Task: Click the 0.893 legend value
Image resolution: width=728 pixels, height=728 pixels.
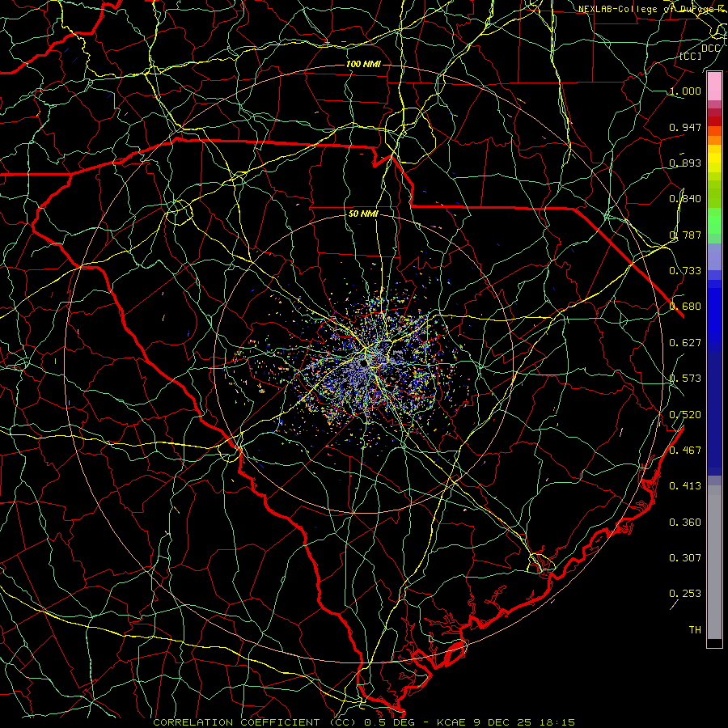Action: tap(685, 163)
